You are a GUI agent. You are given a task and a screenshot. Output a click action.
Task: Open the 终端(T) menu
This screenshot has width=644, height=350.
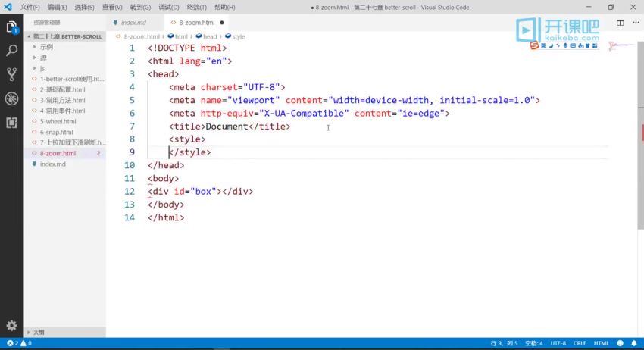197,7
